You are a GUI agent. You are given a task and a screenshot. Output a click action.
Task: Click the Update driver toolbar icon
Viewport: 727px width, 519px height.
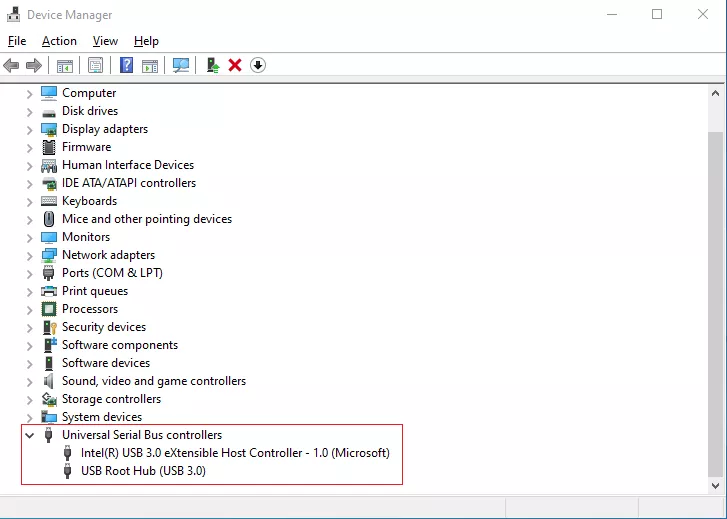(x=213, y=65)
